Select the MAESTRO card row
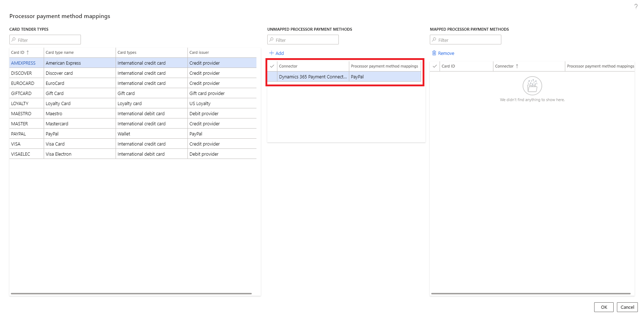The height and width of the screenshot is (320, 644). (133, 113)
